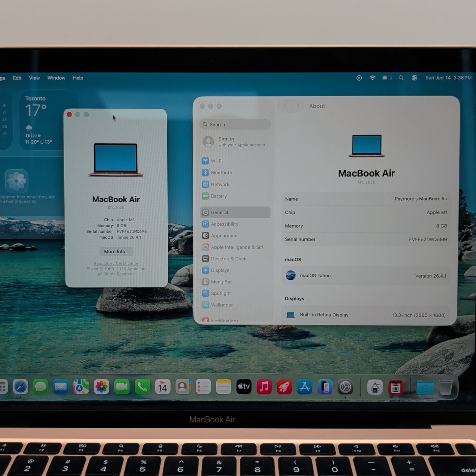Click the Search field in System Settings
Viewport: 476px width, 476px height.
[x=235, y=125]
